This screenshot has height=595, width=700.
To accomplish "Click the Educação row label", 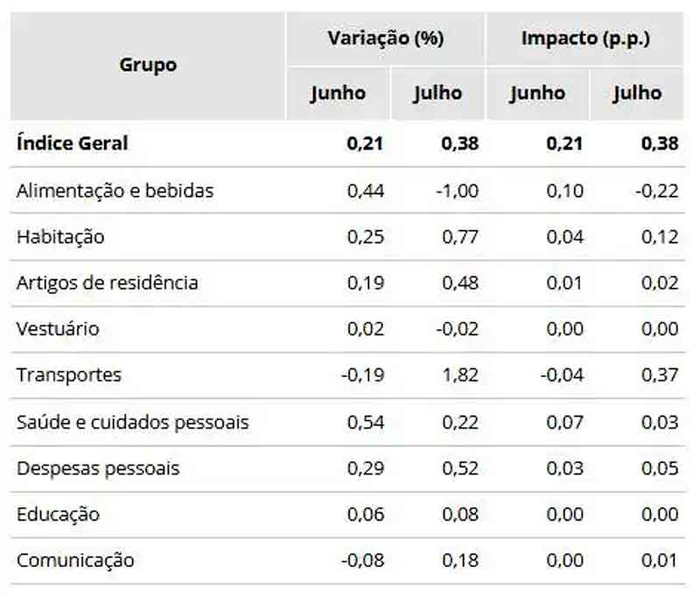I will point(58,514).
